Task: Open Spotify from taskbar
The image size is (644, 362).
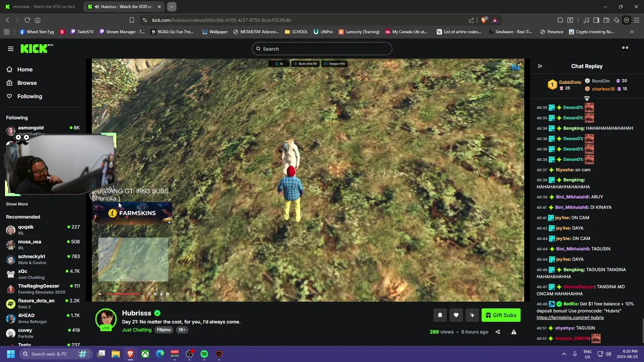Action: (x=204, y=354)
